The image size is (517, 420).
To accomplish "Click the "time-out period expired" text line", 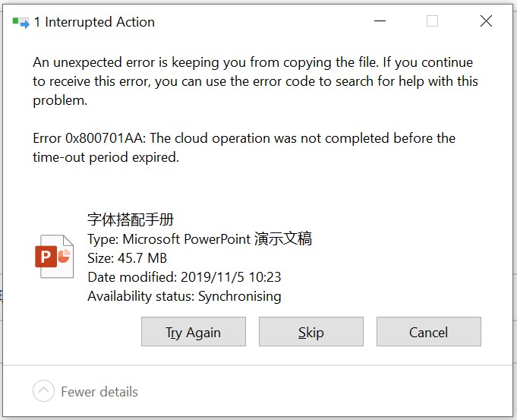I will [106, 157].
